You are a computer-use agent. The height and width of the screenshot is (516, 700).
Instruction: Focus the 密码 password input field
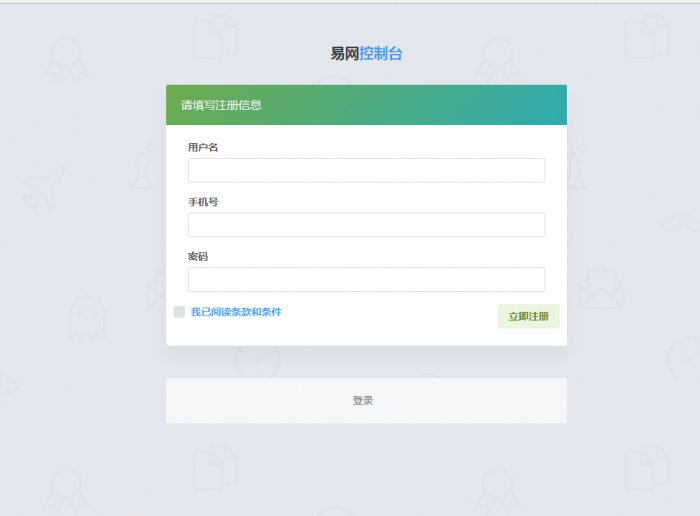pyautogui.click(x=366, y=279)
